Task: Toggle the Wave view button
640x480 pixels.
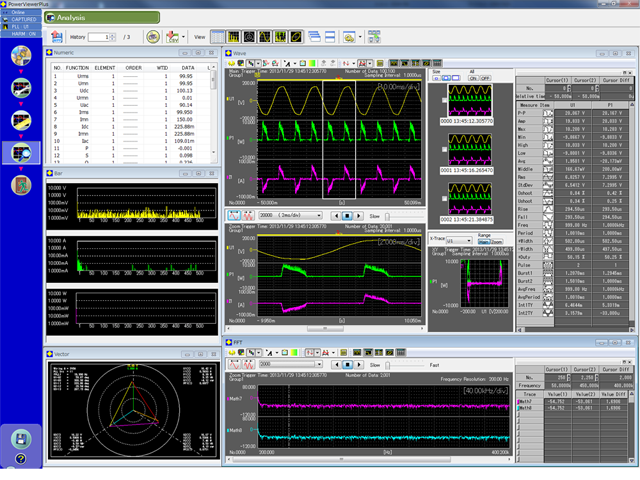Action: 264,37
